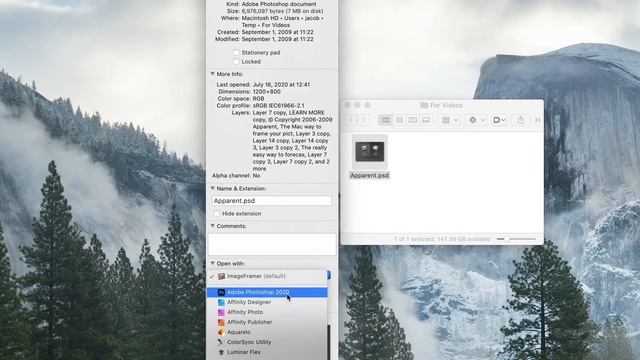Click the Apparent.psd file name label in Finder
The width and height of the screenshot is (640, 360).
point(369,175)
